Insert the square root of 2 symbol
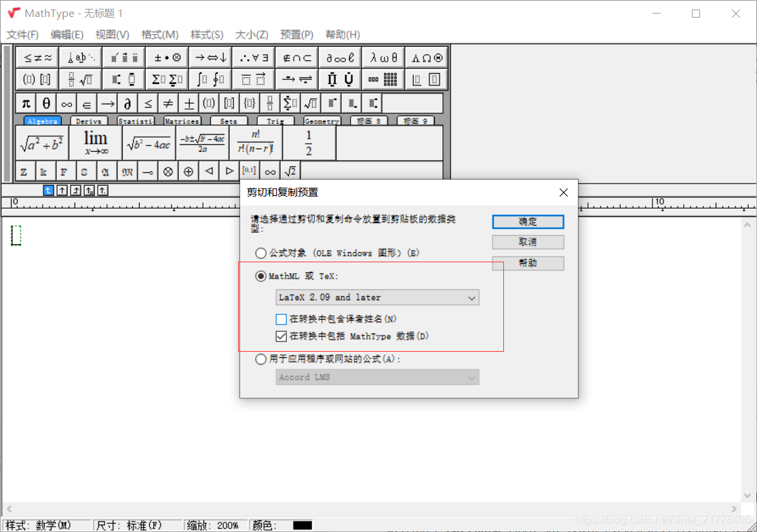 (290, 171)
